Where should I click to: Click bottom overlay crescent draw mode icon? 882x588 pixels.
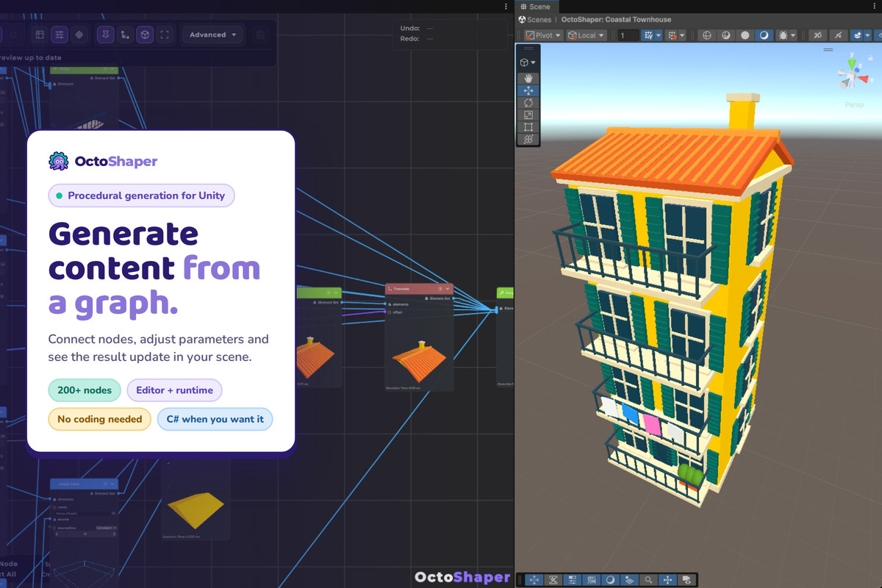[611, 580]
